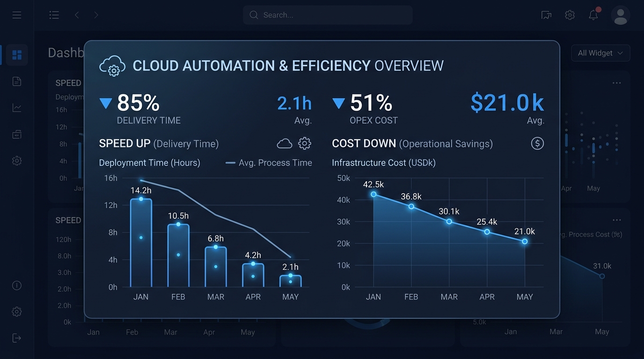Select the dashboard grid icon in sidebar
This screenshot has height=359, width=644.
[x=17, y=55]
